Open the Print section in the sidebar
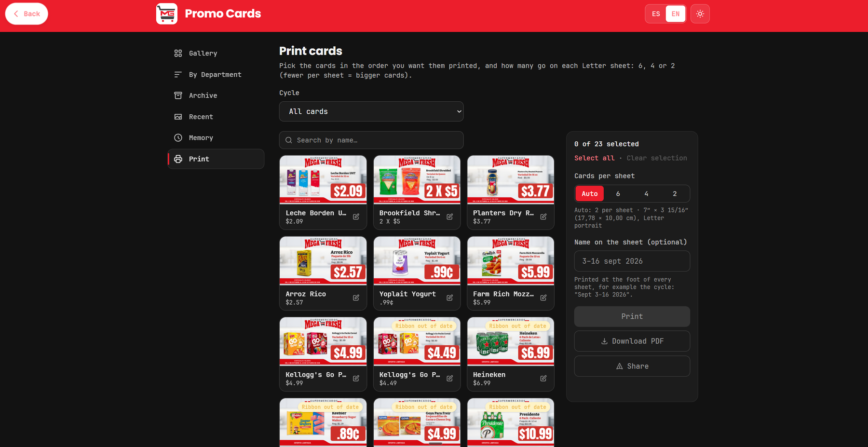 [x=216, y=159]
